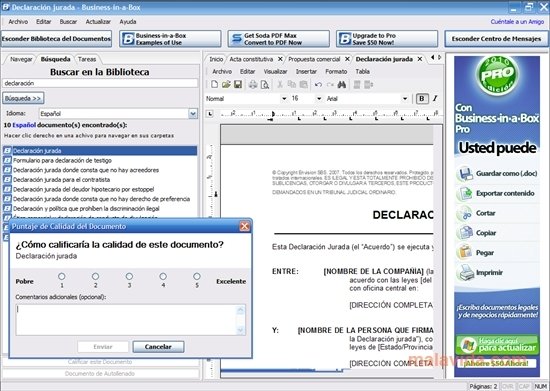Click the Comentarios adicionales text area
Viewport: 550px width, 391px height.
coord(127,320)
